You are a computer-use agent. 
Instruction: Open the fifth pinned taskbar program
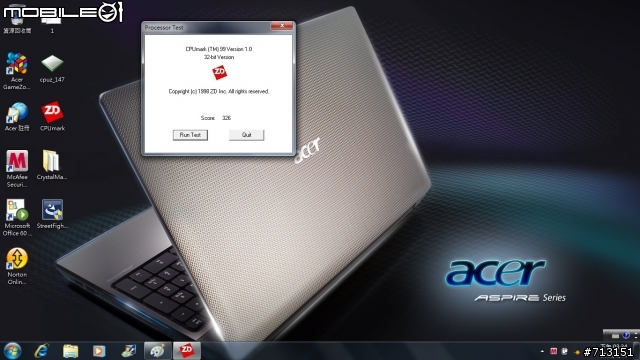click(x=128, y=351)
